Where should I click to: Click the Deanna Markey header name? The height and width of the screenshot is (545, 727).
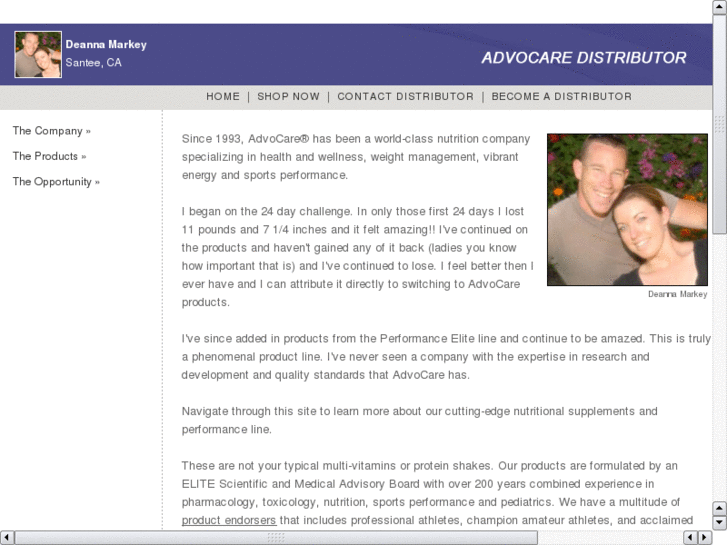[x=106, y=45]
